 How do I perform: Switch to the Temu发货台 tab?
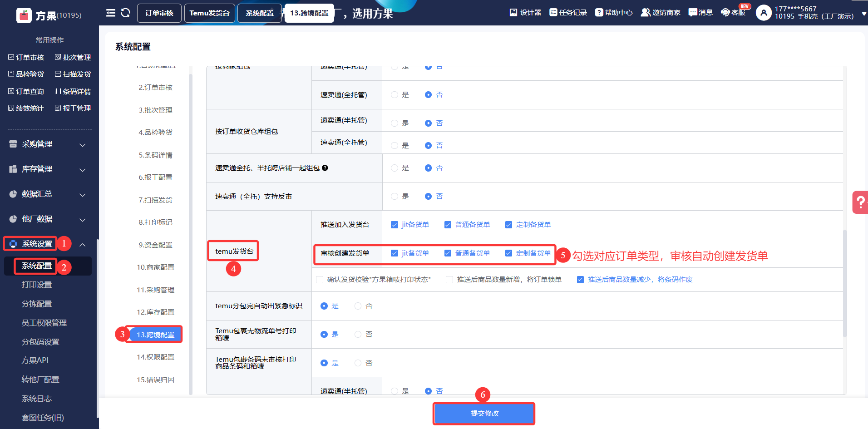[209, 13]
